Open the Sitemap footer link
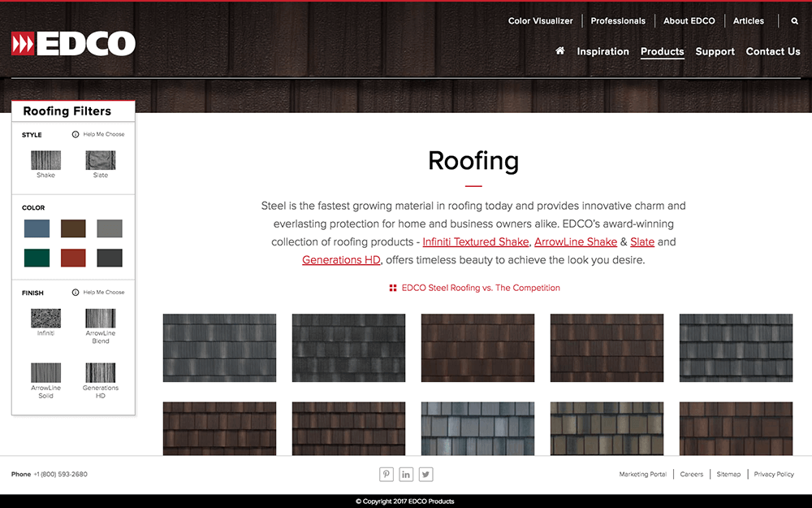Image resolution: width=812 pixels, height=508 pixels. point(728,475)
